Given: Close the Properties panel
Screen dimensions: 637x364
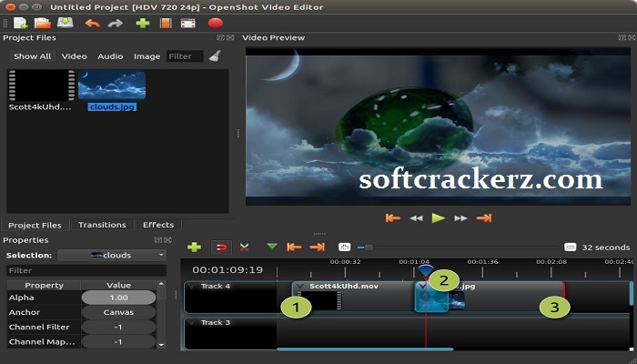Looking at the screenshot, I should click(x=168, y=240).
